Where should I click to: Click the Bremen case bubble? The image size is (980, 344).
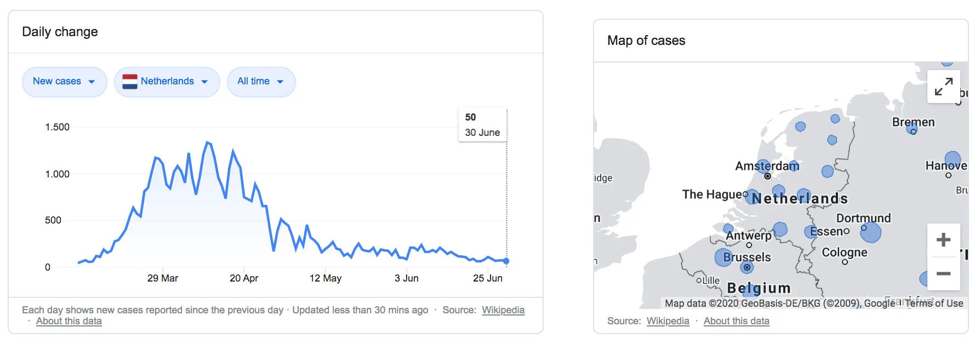tap(912, 128)
